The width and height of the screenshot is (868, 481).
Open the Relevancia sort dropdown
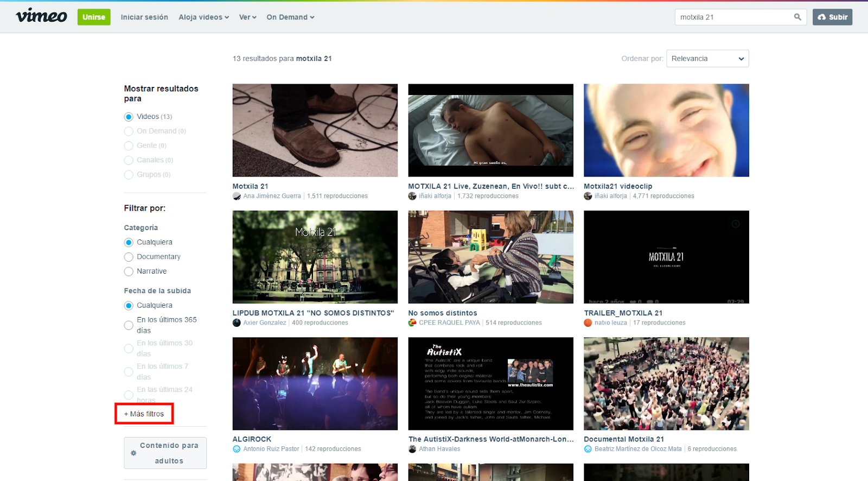pyautogui.click(x=707, y=59)
